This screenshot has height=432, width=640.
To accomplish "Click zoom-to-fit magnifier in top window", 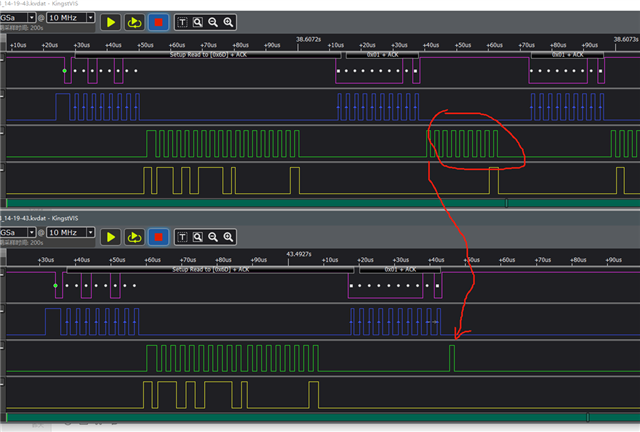I will coord(198,22).
